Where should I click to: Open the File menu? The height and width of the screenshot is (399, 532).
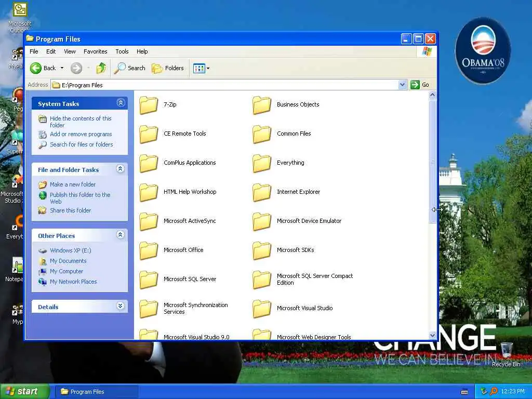[x=34, y=51]
